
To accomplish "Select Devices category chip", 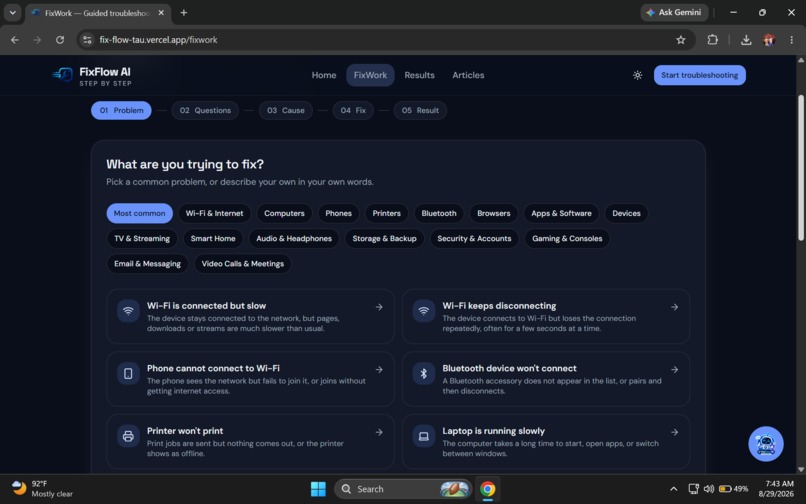I will [x=626, y=213].
